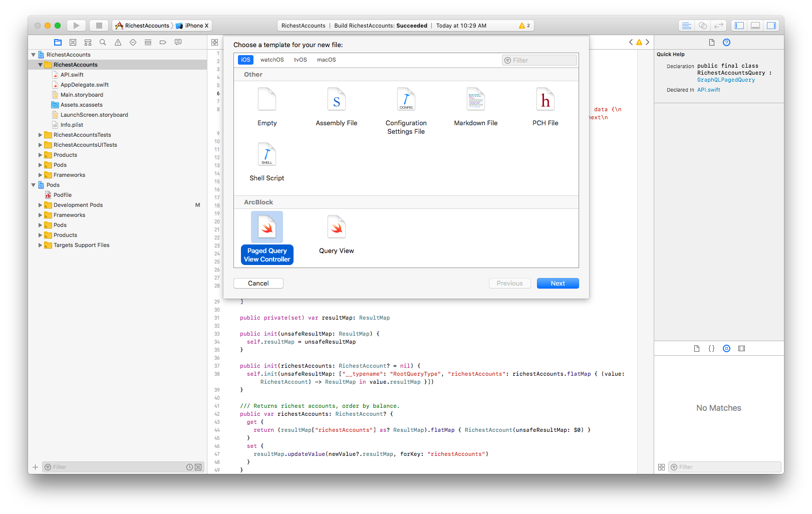Viewport: 812px width, 514px height.
Task: Choose the Shell Script template
Action: tap(267, 162)
